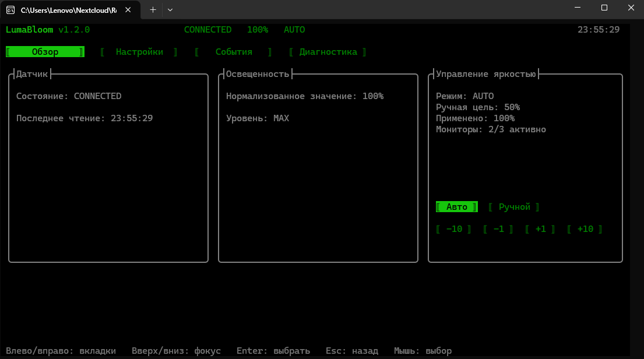Enable Авто brightness mode
644x359 pixels.
pos(457,207)
